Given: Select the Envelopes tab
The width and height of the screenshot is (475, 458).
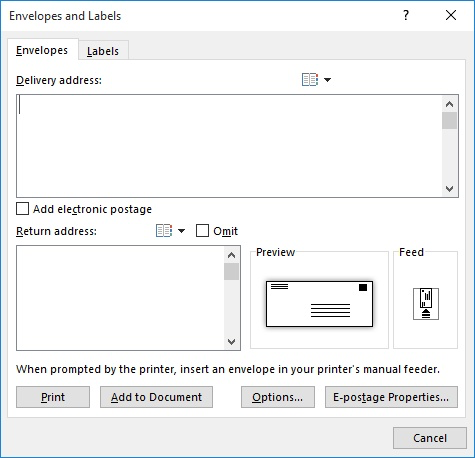Looking at the screenshot, I should [42, 50].
